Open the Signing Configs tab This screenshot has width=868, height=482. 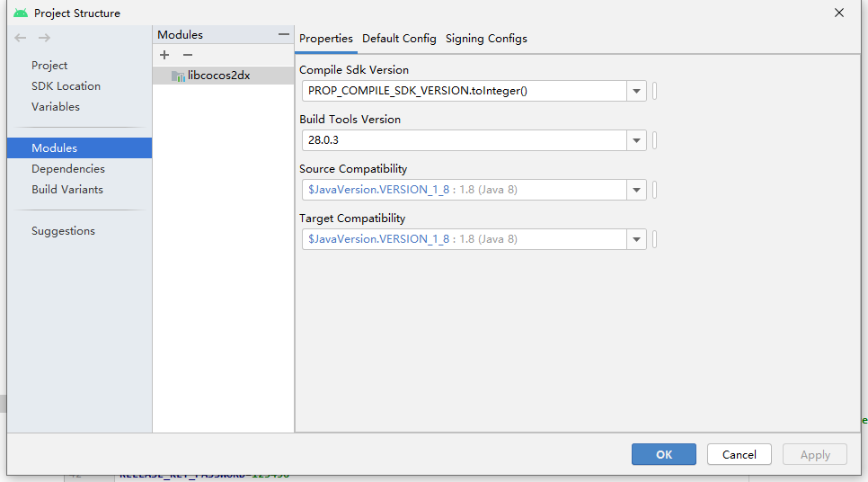click(486, 39)
